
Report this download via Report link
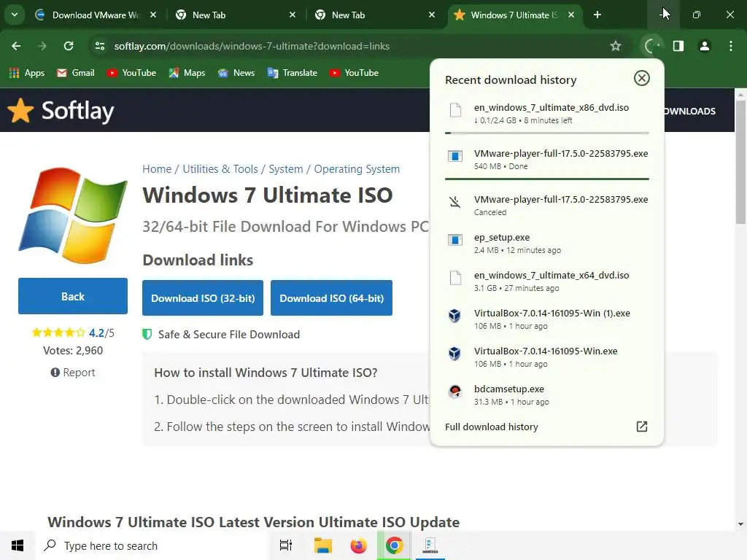(x=73, y=373)
